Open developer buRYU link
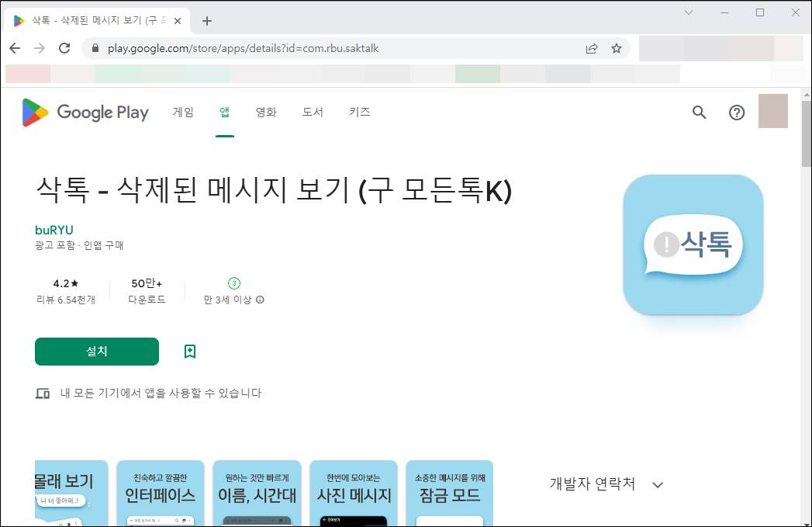The width and height of the screenshot is (812, 527). (54, 230)
